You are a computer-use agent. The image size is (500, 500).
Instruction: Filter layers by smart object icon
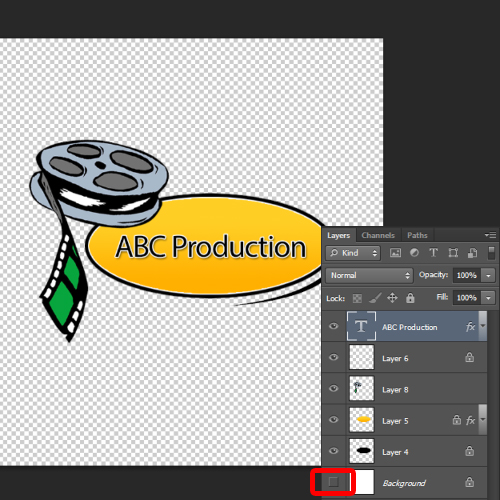(x=472, y=253)
